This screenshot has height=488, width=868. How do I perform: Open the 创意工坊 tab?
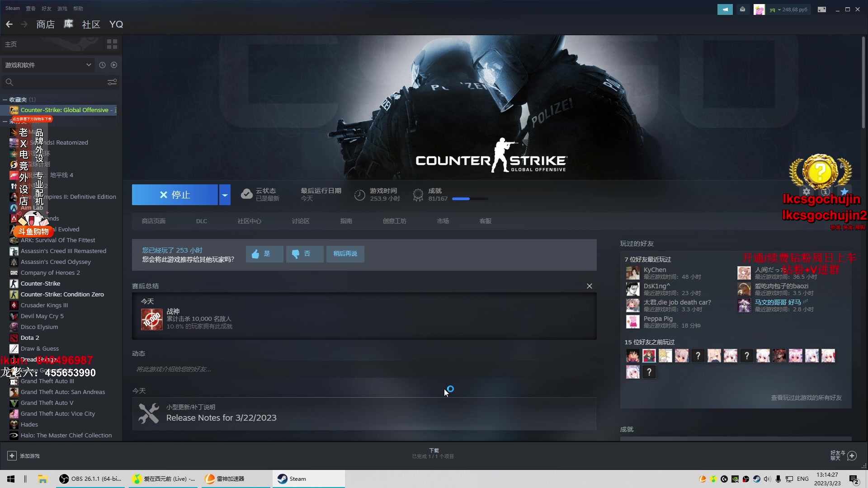pyautogui.click(x=395, y=221)
